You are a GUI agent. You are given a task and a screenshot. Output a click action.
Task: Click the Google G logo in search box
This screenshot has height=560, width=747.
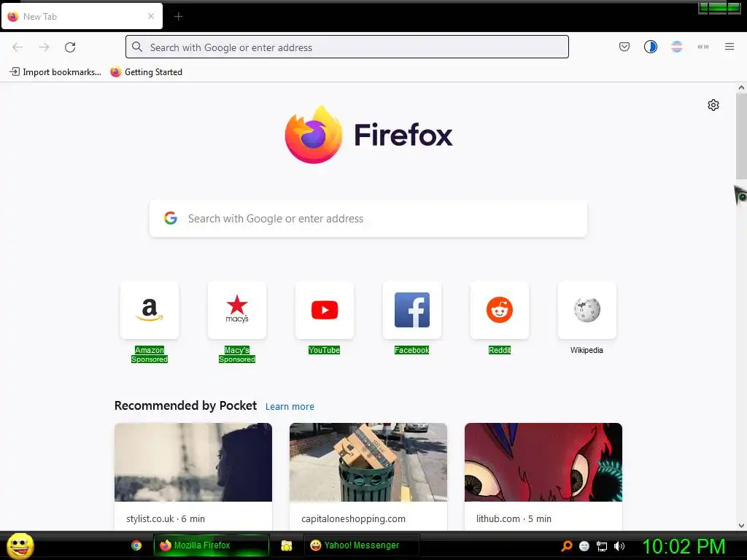click(x=171, y=218)
